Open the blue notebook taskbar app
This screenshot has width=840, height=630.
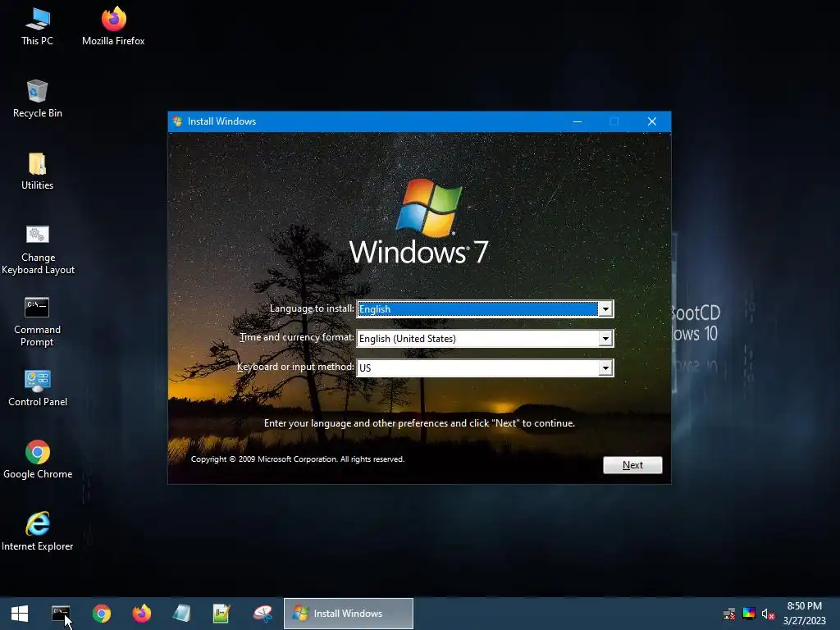[x=181, y=614]
